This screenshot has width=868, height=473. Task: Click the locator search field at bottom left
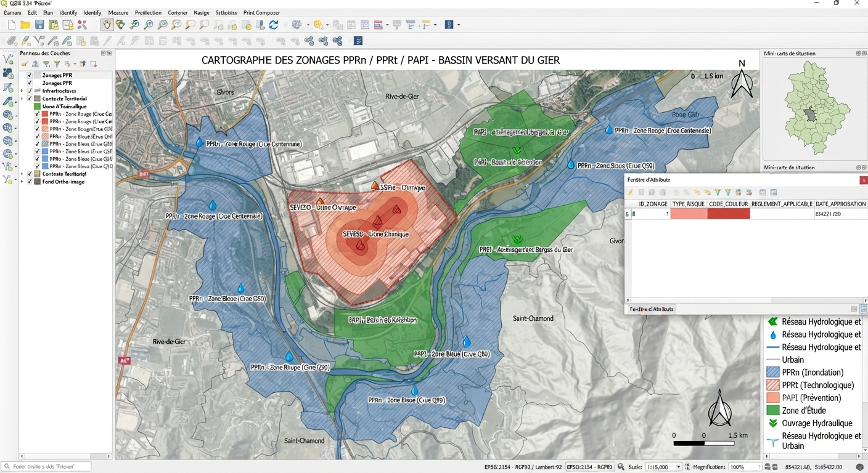(46, 466)
